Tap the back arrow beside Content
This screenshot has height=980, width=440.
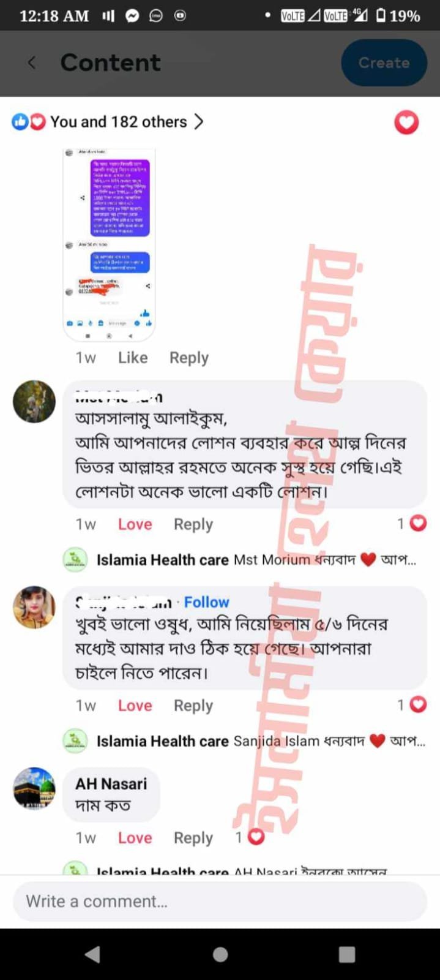click(32, 62)
